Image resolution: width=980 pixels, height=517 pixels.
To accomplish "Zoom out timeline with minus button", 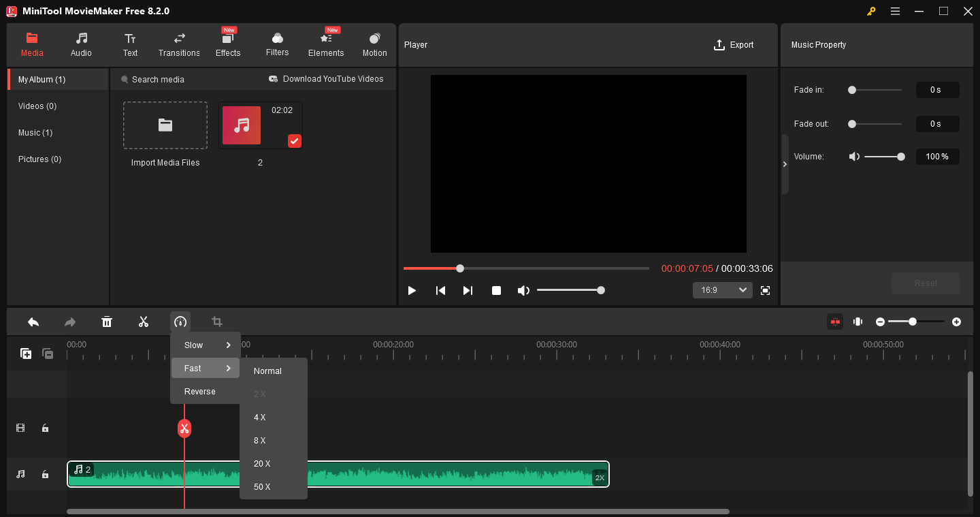I will click(880, 322).
